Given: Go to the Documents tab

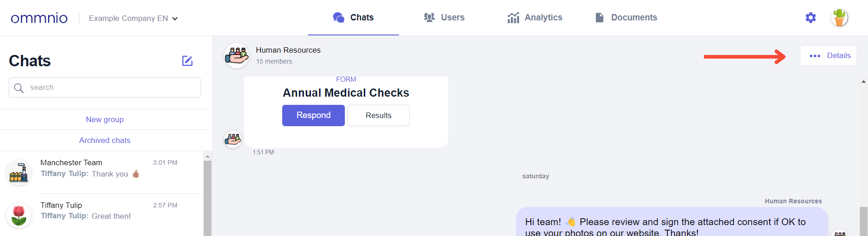Looking at the screenshot, I should coord(626,18).
